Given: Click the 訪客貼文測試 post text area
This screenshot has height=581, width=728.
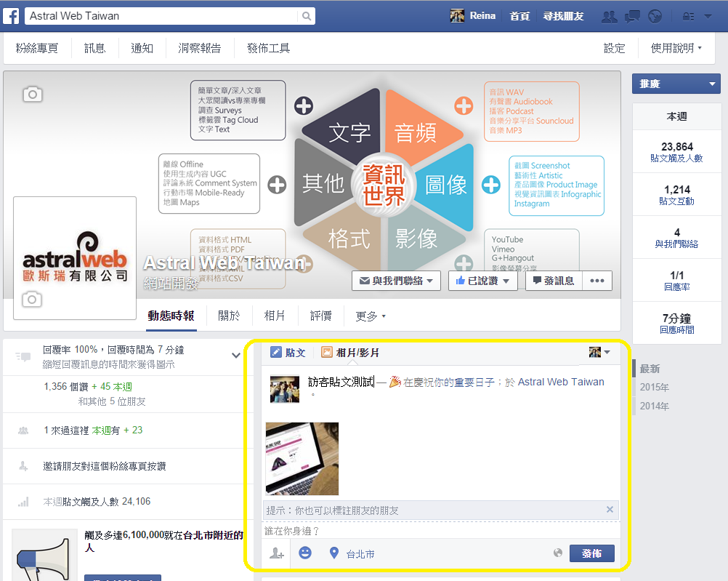Looking at the screenshot, I should click(341, 382).
